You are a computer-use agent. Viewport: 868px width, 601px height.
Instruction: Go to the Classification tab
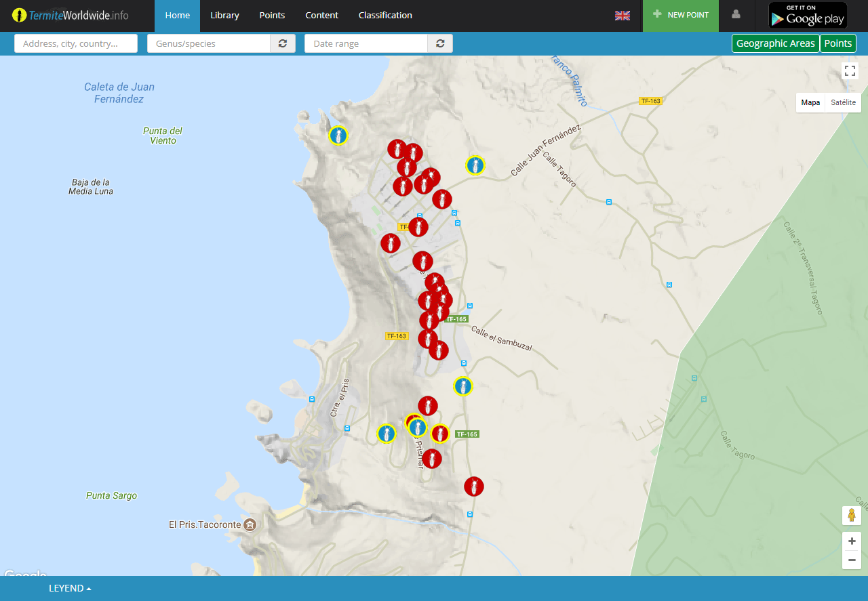pyautogui.click(x=384, y=16)
